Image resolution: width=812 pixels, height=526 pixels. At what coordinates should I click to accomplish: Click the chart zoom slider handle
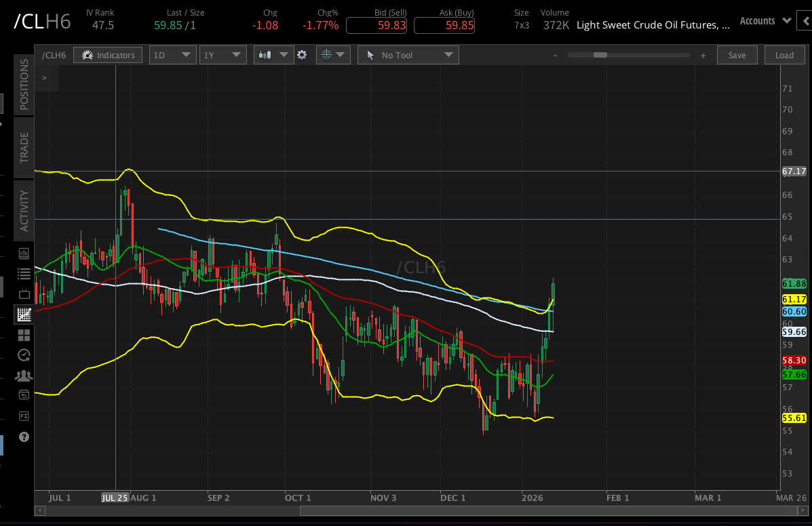pyautogui.click(x=600, y=55)
